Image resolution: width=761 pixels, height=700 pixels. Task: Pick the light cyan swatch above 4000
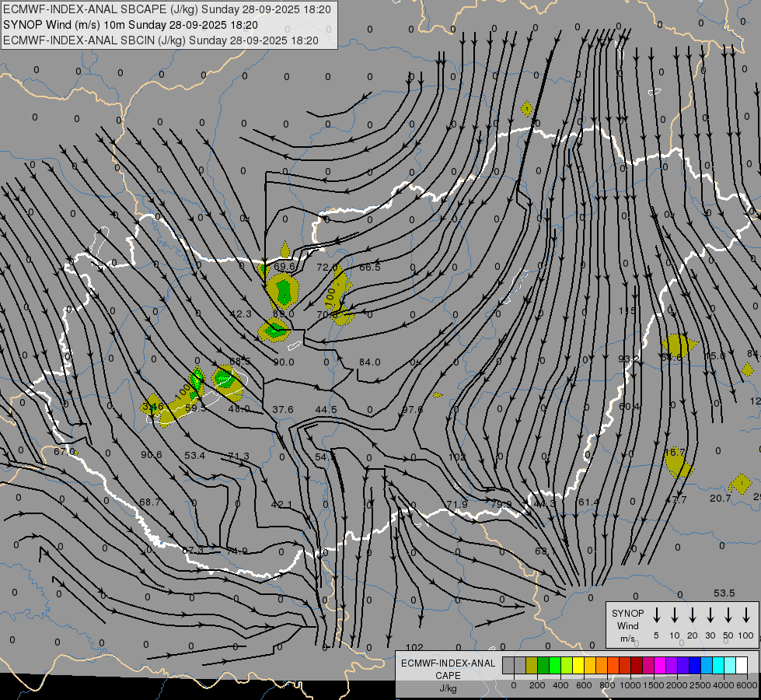click(x=730, y=666)
